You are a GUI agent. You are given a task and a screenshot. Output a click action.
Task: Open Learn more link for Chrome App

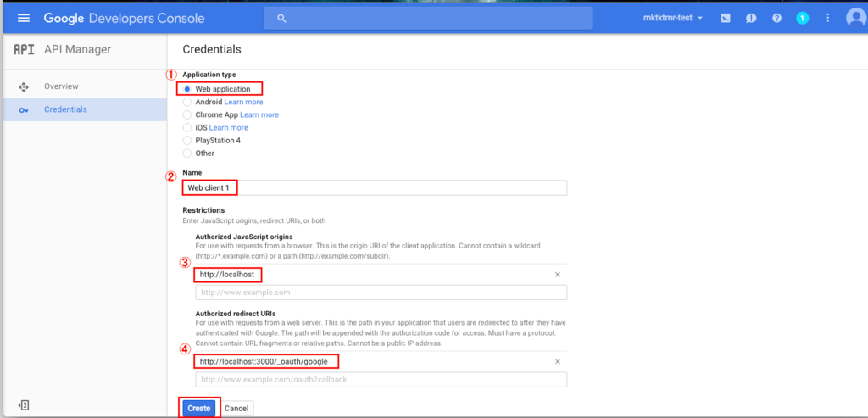[x=259, y=114]
